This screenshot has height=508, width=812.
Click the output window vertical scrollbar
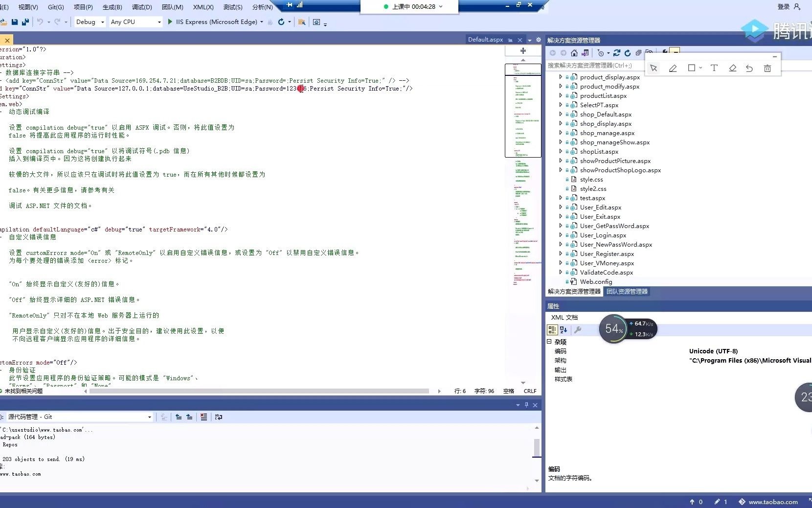537,447
